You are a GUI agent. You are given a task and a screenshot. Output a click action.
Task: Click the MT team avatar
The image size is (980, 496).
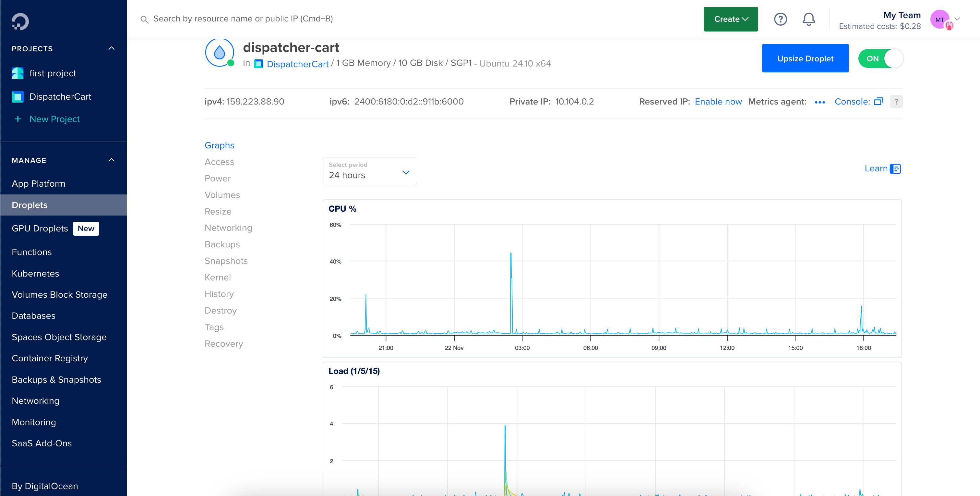click(x=940, y=19)
